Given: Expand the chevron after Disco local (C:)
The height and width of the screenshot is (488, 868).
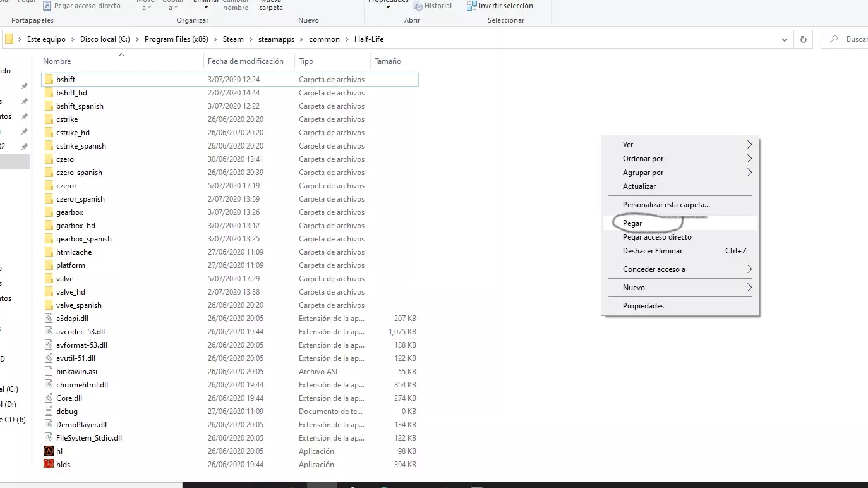Looking at the screenshot, I should pyautogui.click(x=138, y=39).
